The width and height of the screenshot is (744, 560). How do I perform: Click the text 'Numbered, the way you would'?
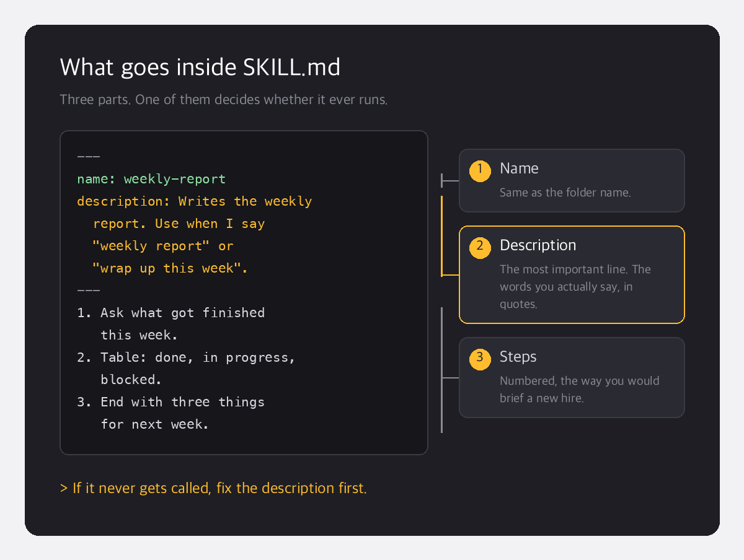580,381
